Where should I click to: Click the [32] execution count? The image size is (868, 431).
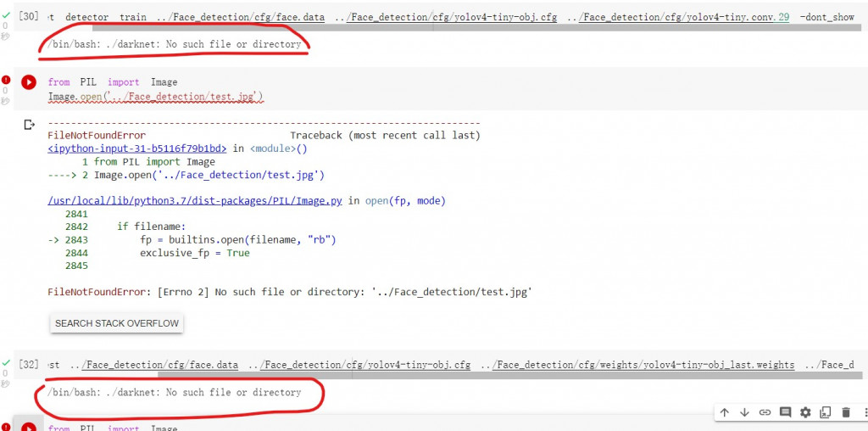click(x=29, y=364)
